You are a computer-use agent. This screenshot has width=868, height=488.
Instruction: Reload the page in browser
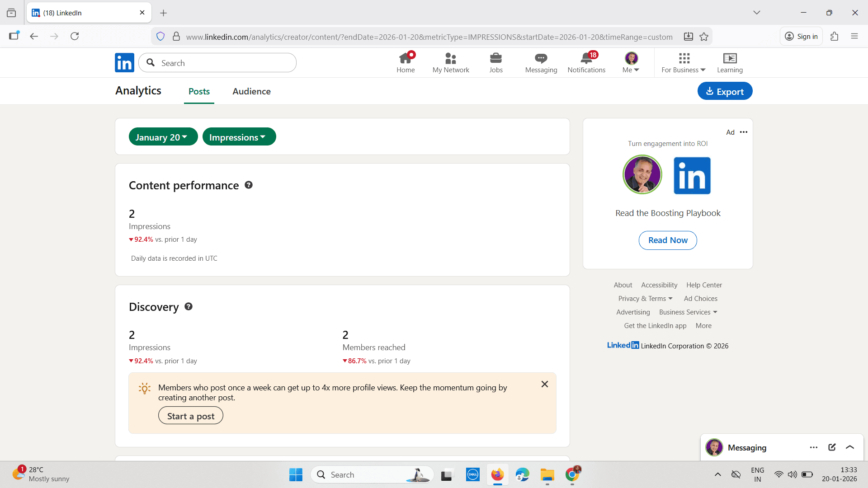point(75,36)
